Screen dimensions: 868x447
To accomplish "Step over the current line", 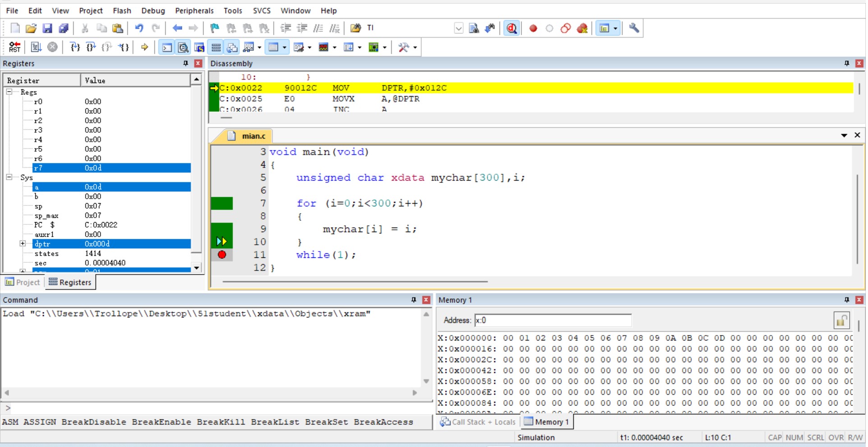I will [91, 47].
